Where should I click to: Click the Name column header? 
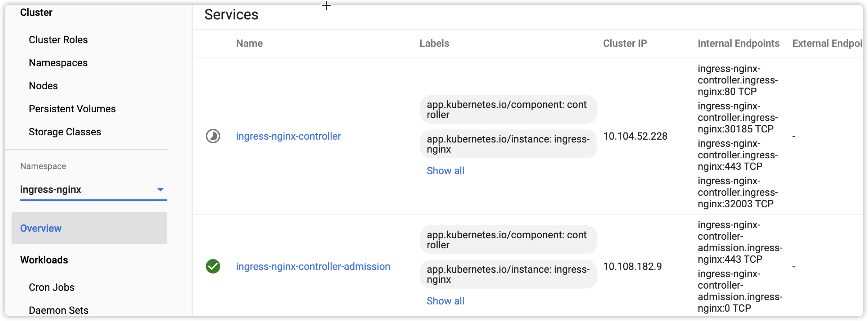coord(249,44)
